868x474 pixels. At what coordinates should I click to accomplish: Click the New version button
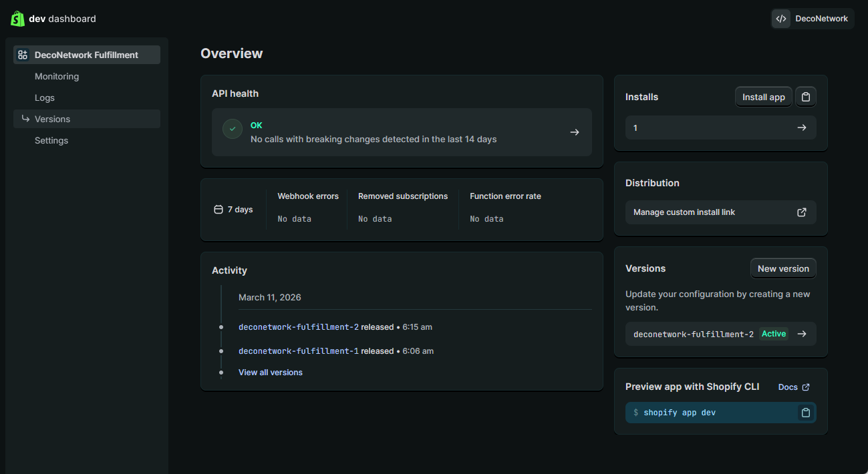click(x=783, y=268)
